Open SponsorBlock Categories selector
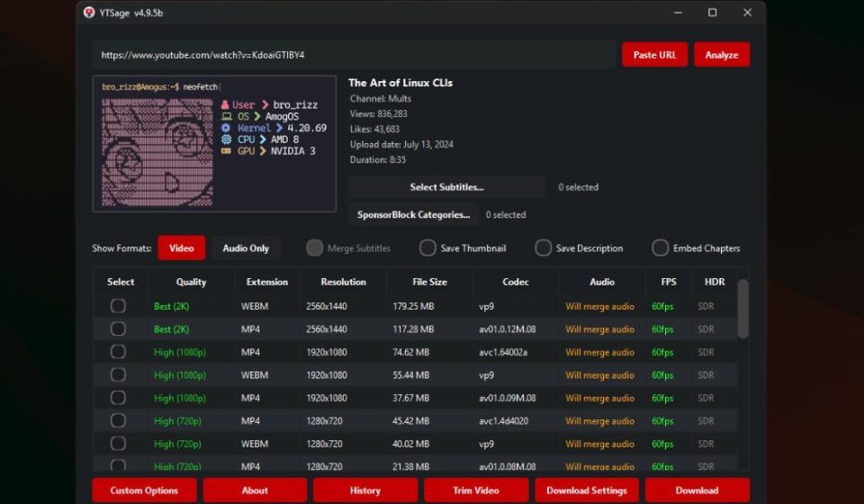 [x=413, y=215]
